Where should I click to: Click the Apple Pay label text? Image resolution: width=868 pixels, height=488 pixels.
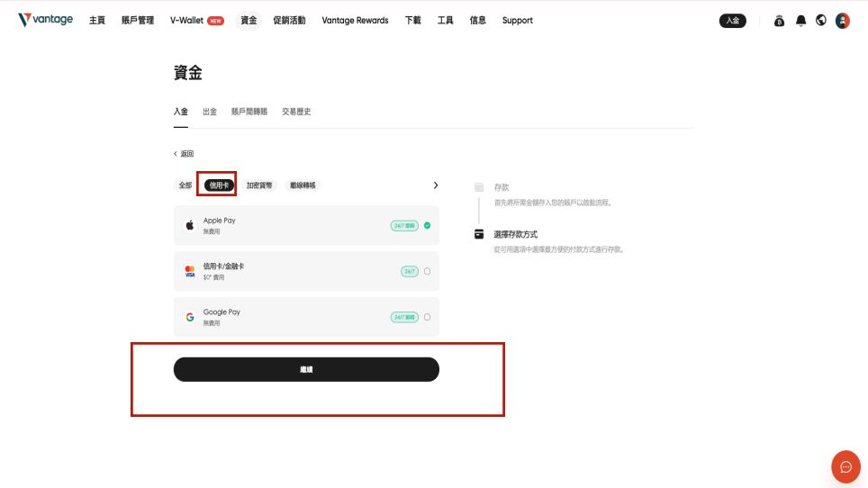pos(219,221)
